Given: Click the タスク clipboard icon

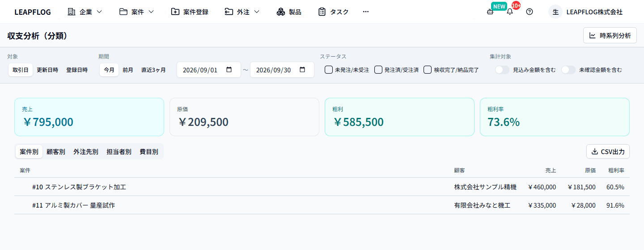Looking at the screenshot, I should click(x=322, y=12).
